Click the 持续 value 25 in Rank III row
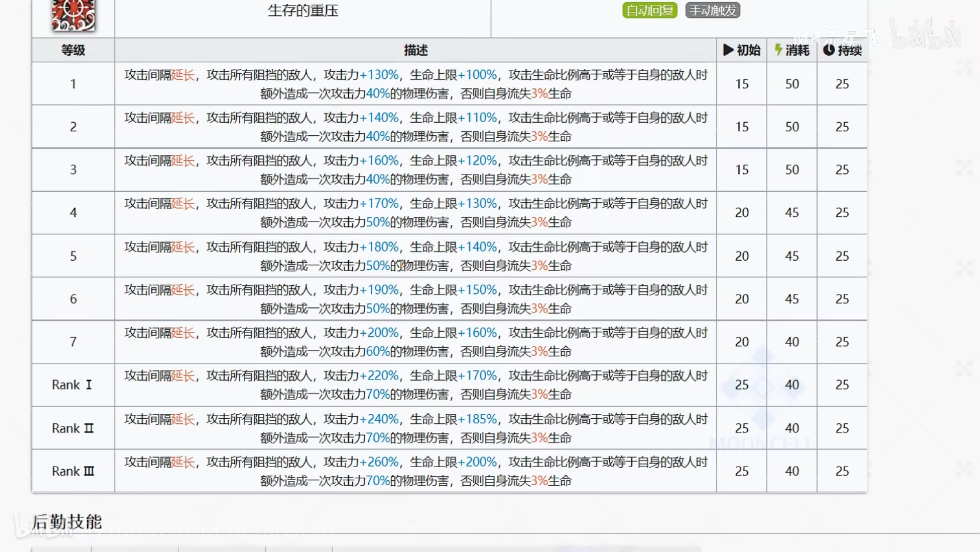 pyautogui.click(x=842, y=471)
